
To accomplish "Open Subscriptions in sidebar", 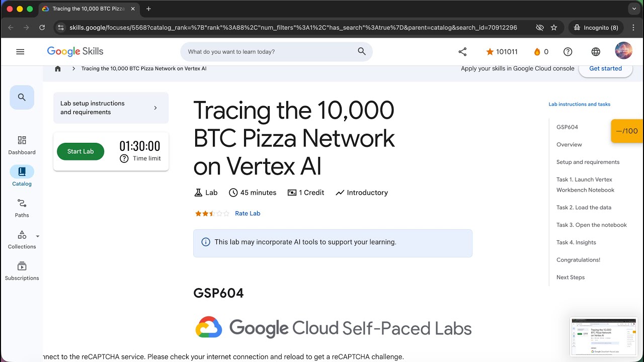I will pos(22,271).
